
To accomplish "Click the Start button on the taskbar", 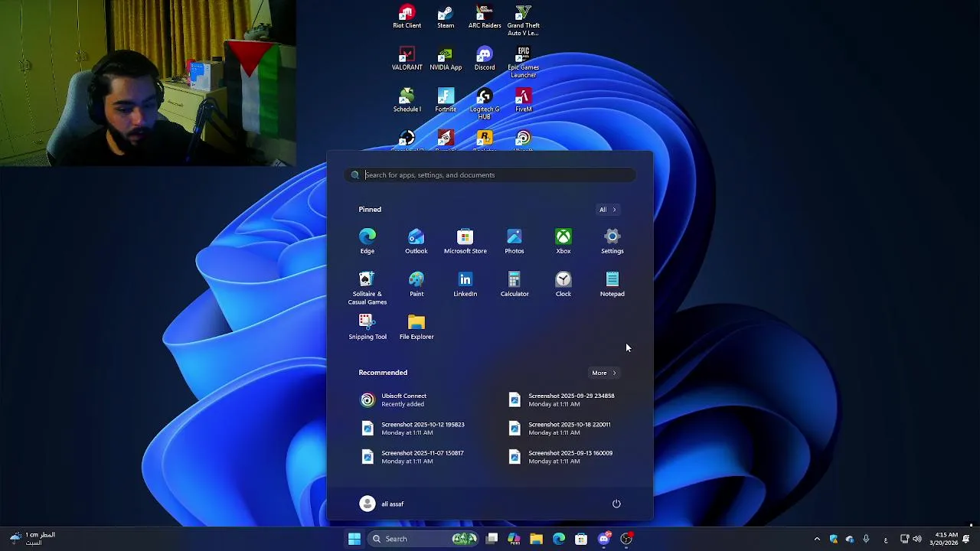I will coord(354,539).
